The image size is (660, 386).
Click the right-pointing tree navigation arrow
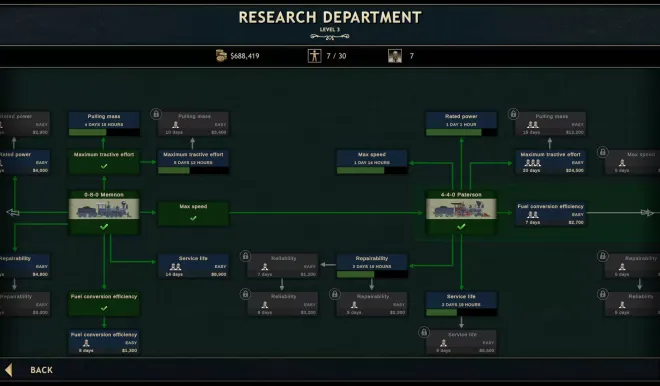point(647,213)
